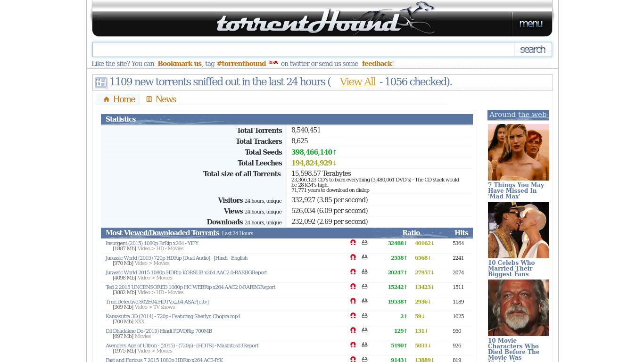Open True.Detective.S02E04 HDTV torrent link
Image resolution: width=644 pixels, height=362 pixels.
(x=157, y=302)
